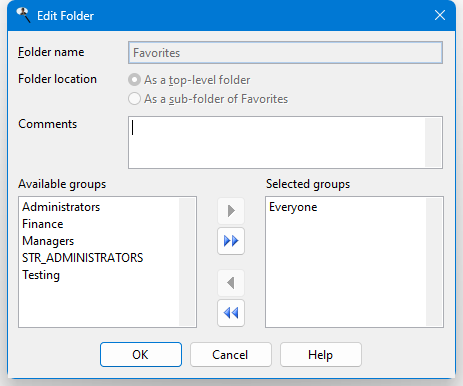The image size is (463, 386).
Task: Select STR_ADMINISTRATORS group entry
Action: click(x=82, y=258)
